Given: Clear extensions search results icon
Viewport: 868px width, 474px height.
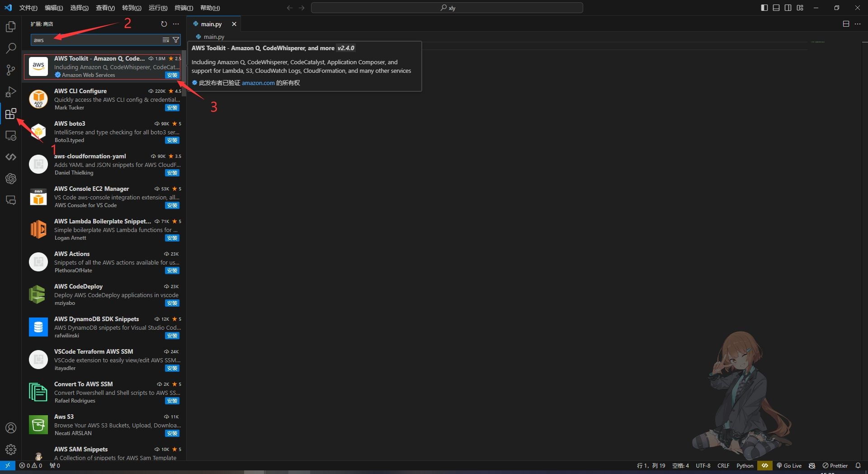Looking at the screenshot, I should tap(166, 40).
